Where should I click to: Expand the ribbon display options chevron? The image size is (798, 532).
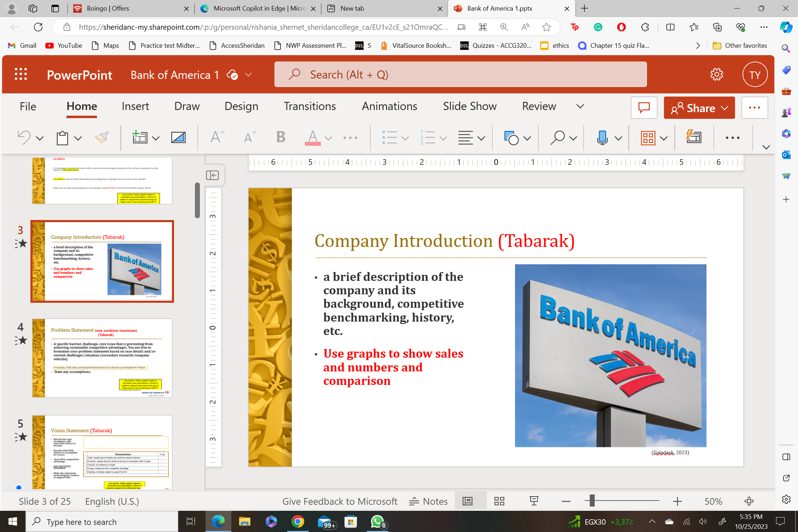coord(766,147)
